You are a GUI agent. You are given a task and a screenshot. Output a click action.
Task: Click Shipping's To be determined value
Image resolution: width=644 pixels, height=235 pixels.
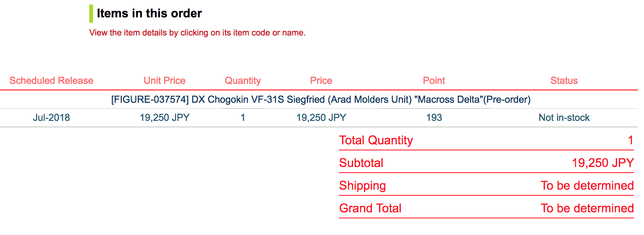(x=587, y=186)
